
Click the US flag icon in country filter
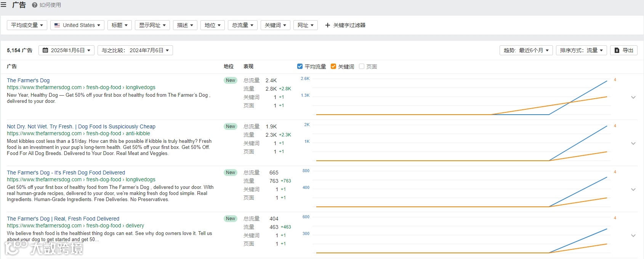[x=57, y=25]
